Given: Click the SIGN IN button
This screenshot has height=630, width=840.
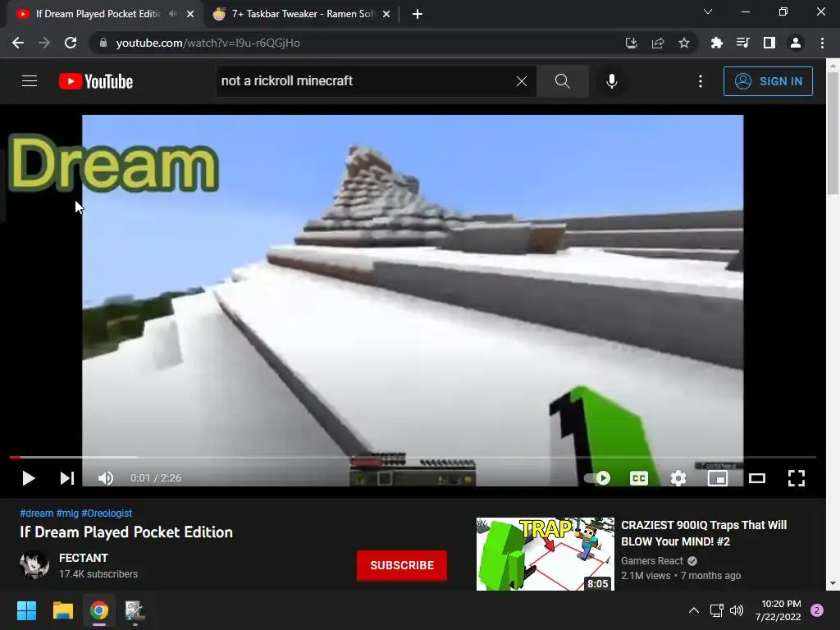Looking at the screenshot, I should pyautogui.click(x=768, y=81).
